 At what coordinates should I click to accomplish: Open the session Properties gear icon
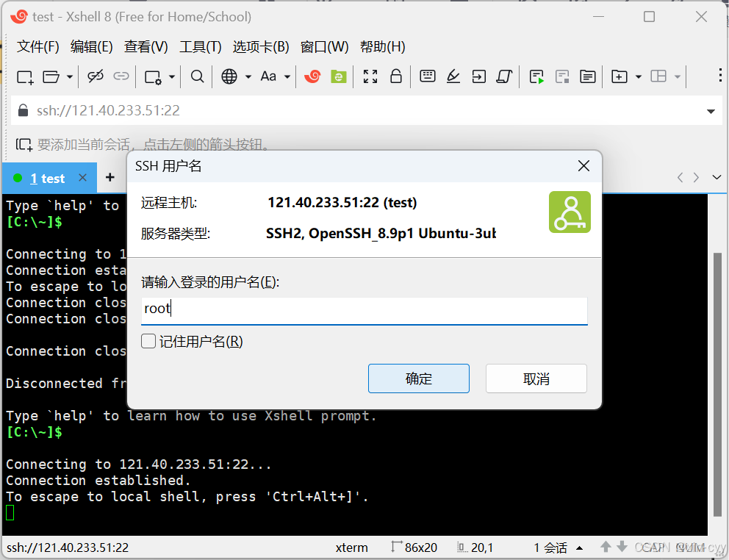153,76
